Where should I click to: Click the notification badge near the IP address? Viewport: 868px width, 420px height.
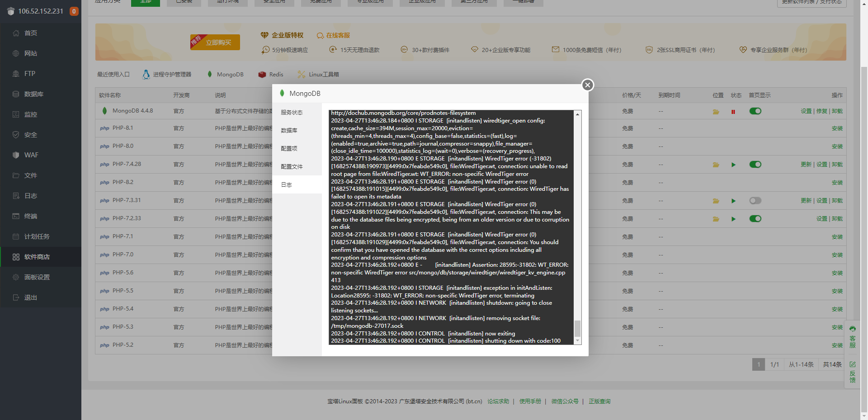pos(74,11)
